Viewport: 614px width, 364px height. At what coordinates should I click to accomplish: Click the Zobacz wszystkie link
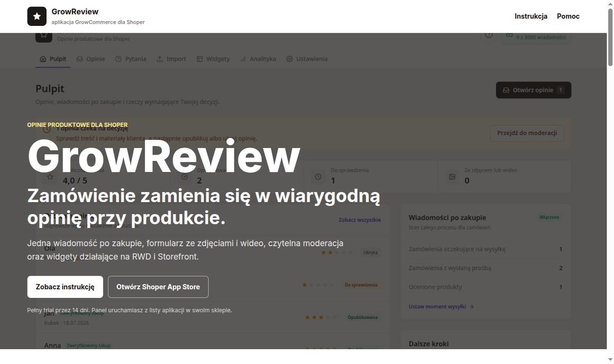(x=359, y=220)
